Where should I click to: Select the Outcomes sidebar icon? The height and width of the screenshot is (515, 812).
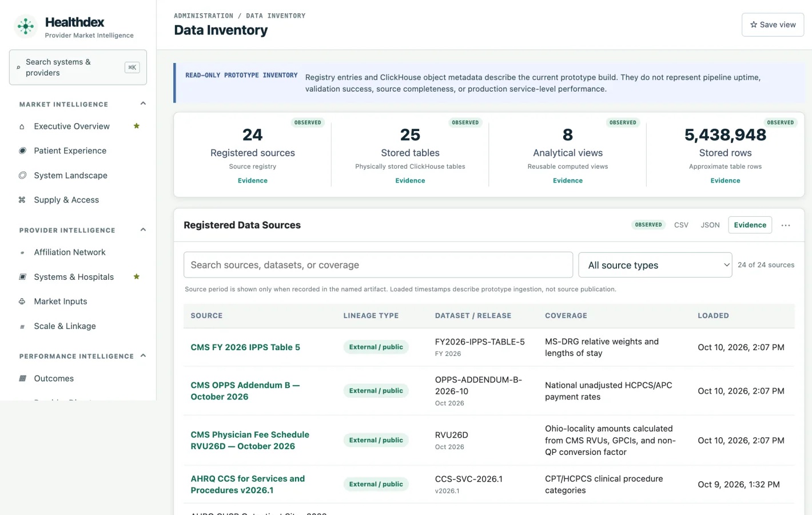click(22, 379)
